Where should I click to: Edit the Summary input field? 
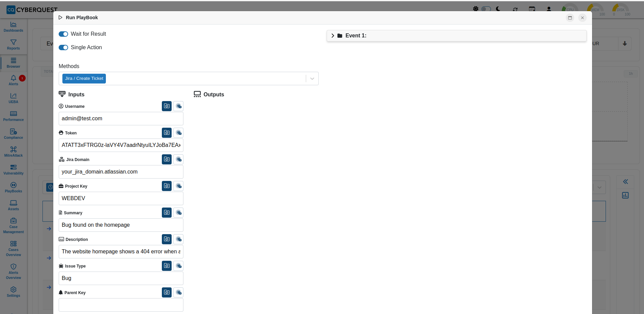click(121, 225)
